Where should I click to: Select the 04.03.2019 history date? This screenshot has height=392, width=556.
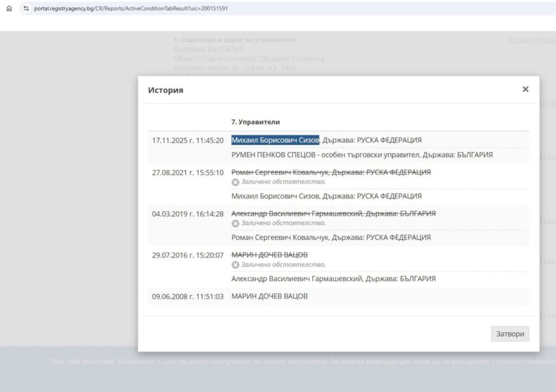187,214
